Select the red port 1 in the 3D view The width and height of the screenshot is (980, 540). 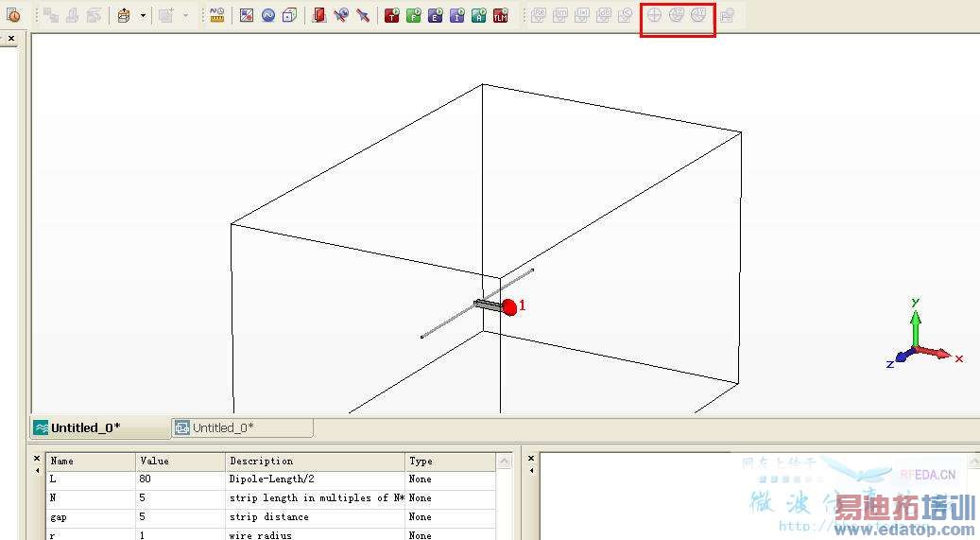[509, 307]
